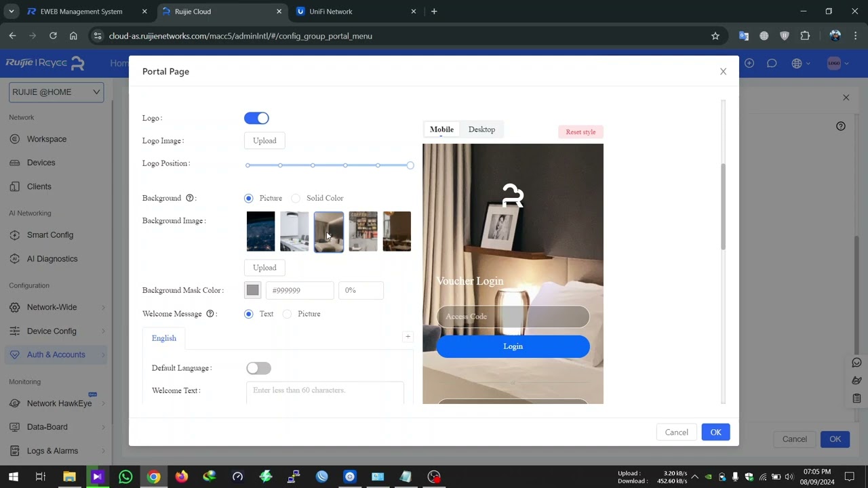Switch to EWEB Management System tab

tap(87, 12)
